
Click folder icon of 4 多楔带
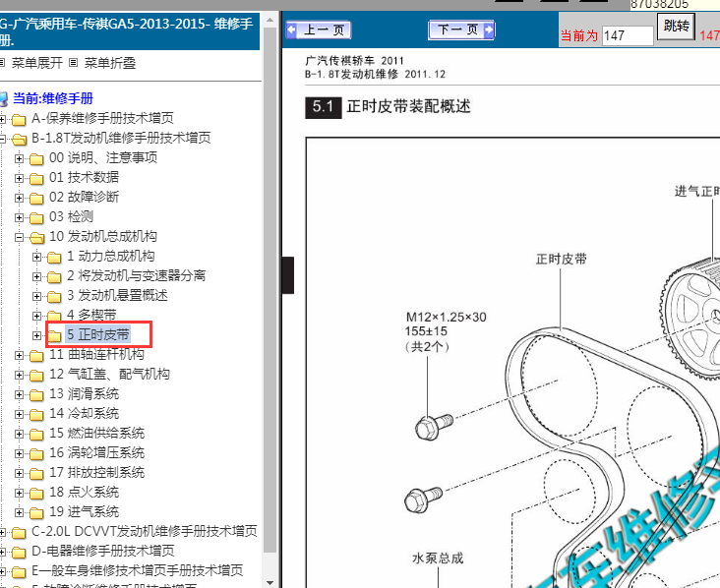54,316
